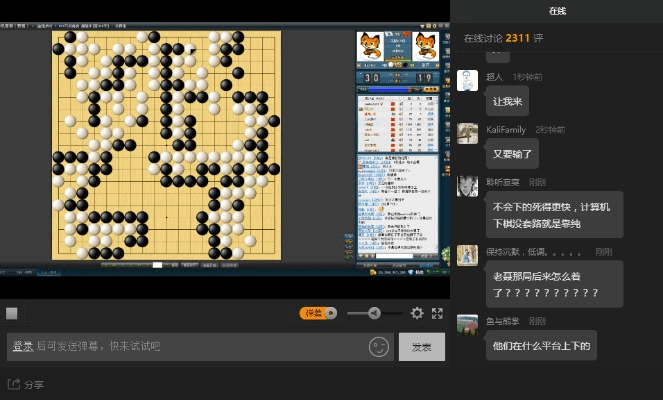Focus the danmaku comment input field
Screen dimensions: 663x400
pyautogui.click(x=200, y=347)
